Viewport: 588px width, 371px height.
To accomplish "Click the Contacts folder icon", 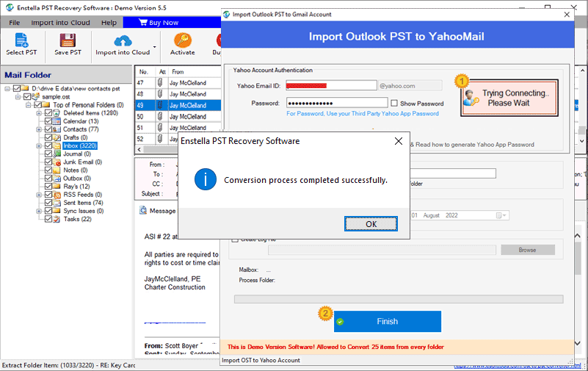I will [x=57, y=129].
